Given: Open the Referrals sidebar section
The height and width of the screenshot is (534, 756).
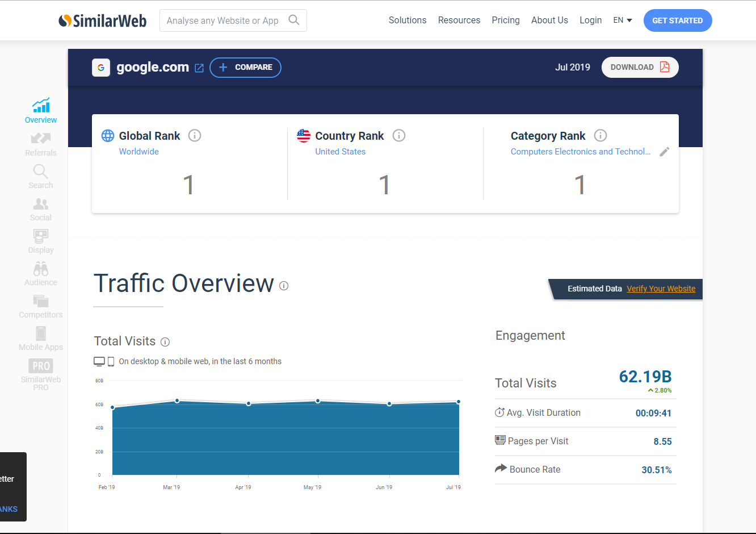Looking at the screenshot, I should pos(41,144).
